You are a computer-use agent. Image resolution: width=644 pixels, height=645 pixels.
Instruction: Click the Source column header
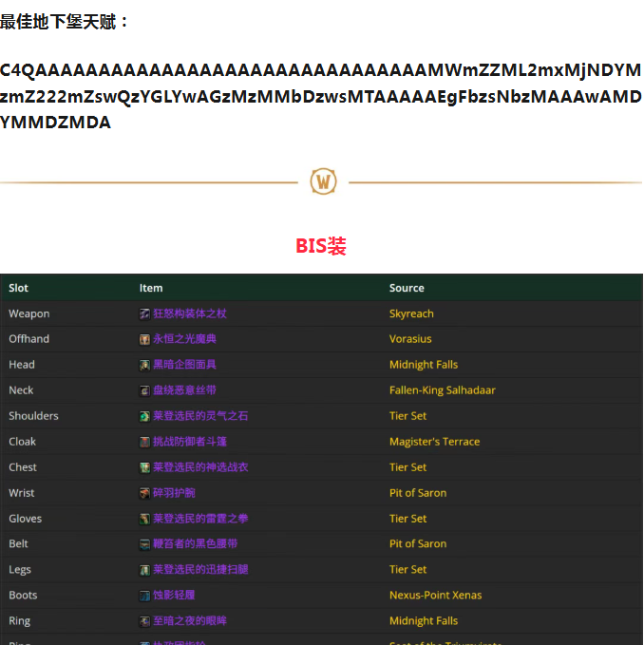407,288
